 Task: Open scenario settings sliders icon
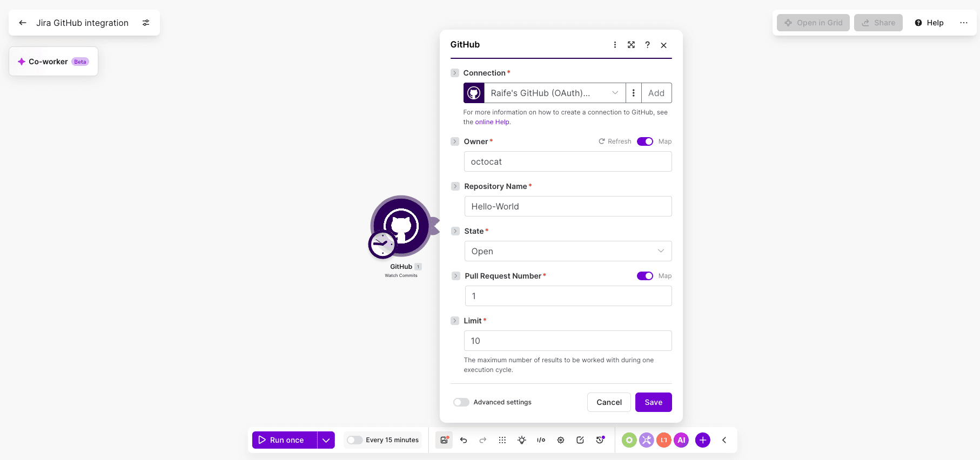(146, 23)
